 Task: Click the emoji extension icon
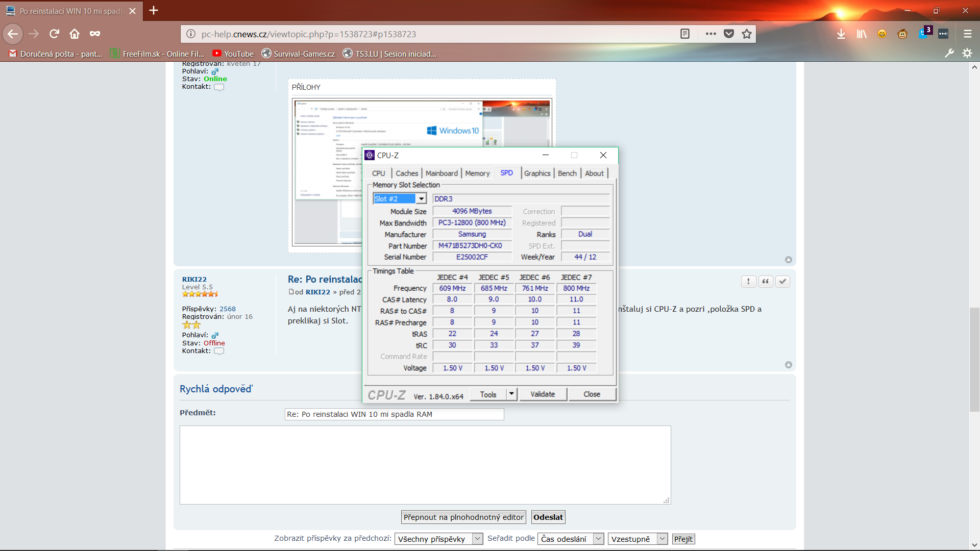point(882,34)
